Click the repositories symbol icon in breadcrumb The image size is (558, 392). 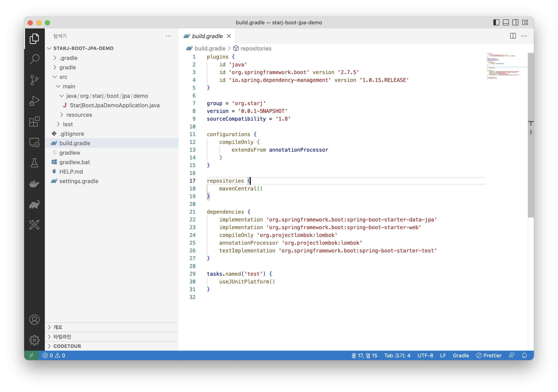point(236,48)
